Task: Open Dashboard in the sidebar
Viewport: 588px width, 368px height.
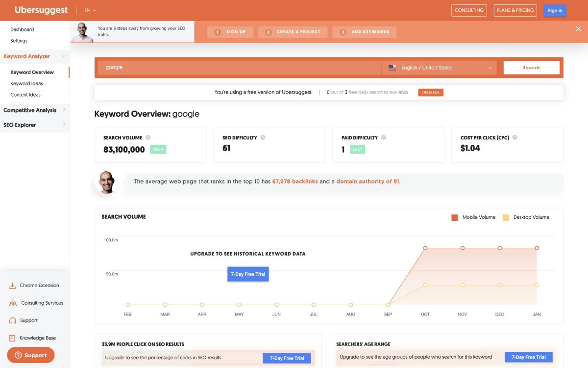Action: pos(22,29)
